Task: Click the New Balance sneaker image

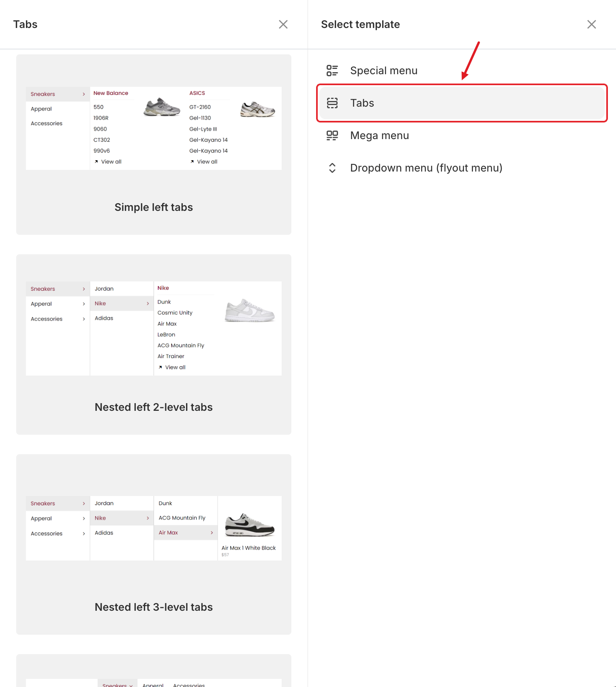Action: tap(162, 107)
